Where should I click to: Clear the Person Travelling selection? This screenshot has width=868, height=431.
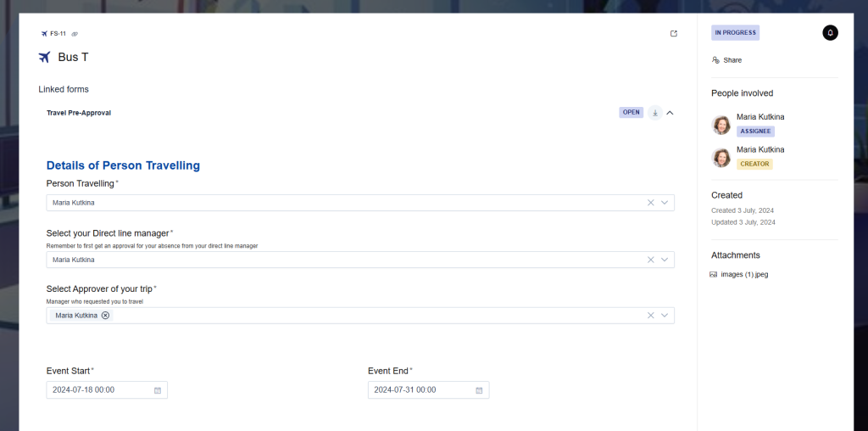pyautogui.click(x=651, y=203)
